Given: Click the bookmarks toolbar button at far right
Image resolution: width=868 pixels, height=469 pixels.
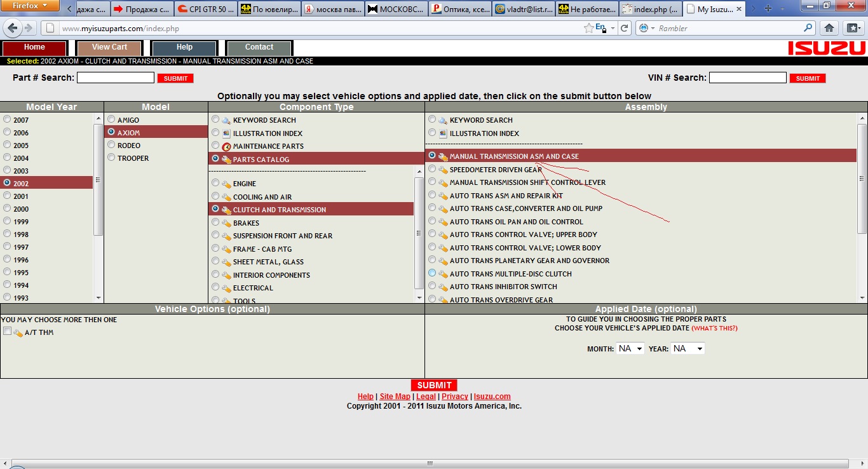Looking at the screenshot, I should 852,28.
